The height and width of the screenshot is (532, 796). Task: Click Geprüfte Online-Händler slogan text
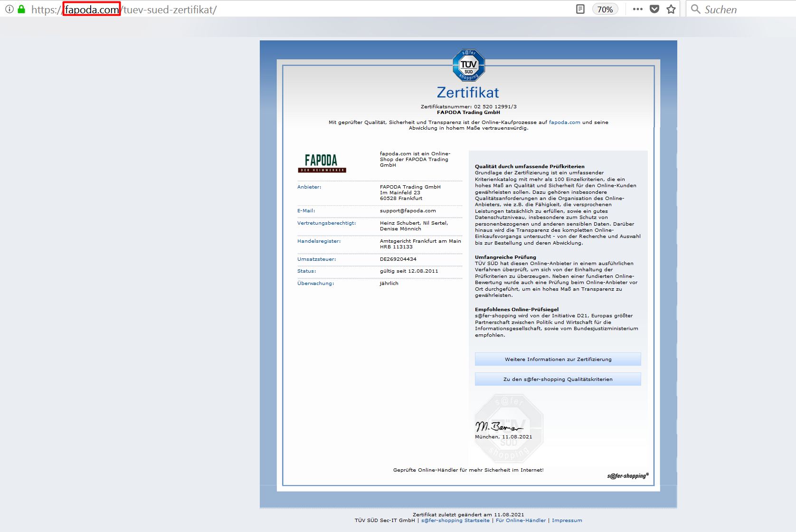click(x=468, y=470)
